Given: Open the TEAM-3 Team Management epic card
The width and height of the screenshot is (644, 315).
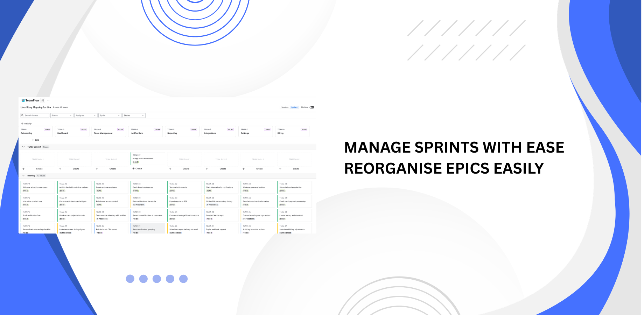Looking at the screenshot, I should point(109,131).
